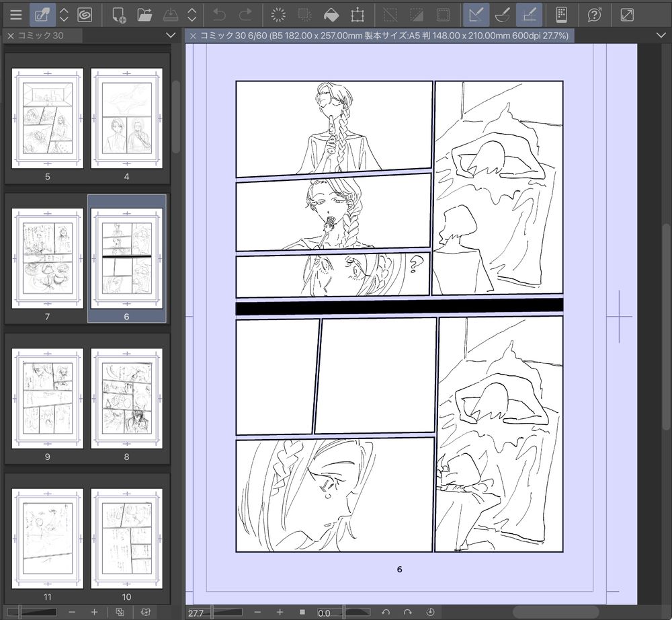Click the canvas horizontal scrollbar
672x620 pixels.
coord(556,613)
